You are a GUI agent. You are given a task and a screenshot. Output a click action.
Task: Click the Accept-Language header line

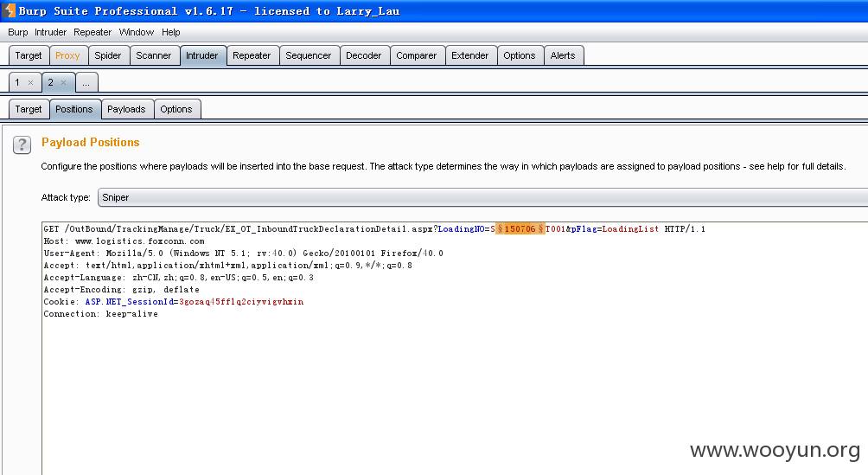click(x=178, y=277)
